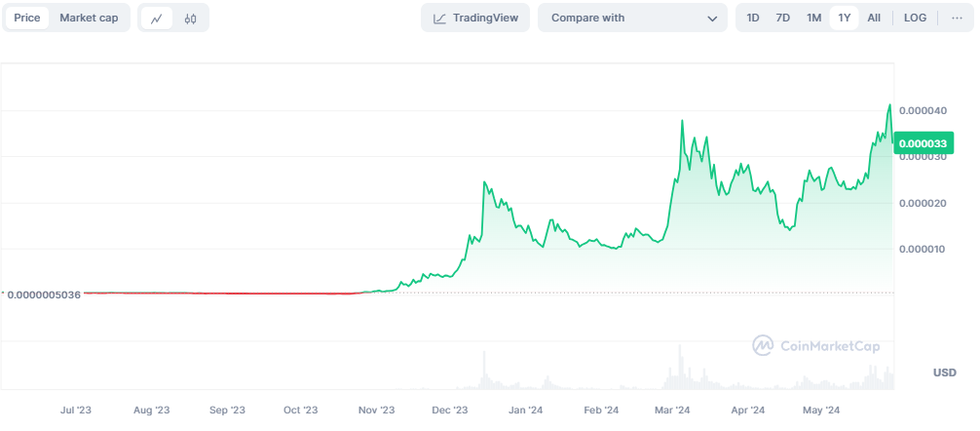This screenshot has height=431, width=980.
Task: Click the CoinMarketCap watermark logo
Action: click(815, 345)
